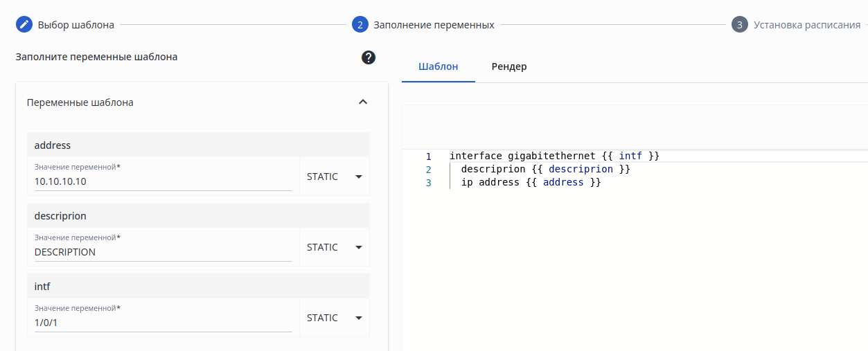This screenshot has width=868, height=351.
Task: Click the step 2 number circle
Action: [360, 25]
